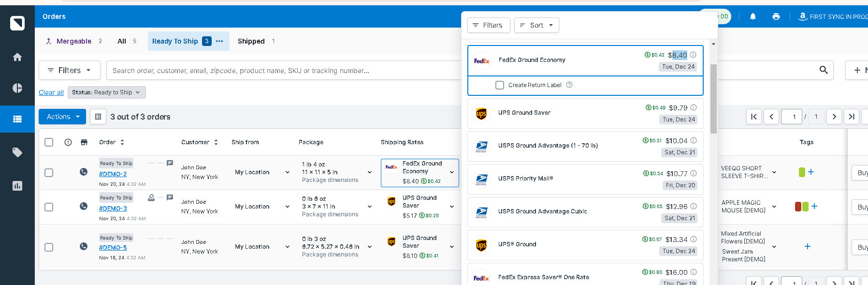Screen dimensions: 868x285
Task: Add a tag to VEEQO SHORT SLEEVE order
Action: pos(811,172)
